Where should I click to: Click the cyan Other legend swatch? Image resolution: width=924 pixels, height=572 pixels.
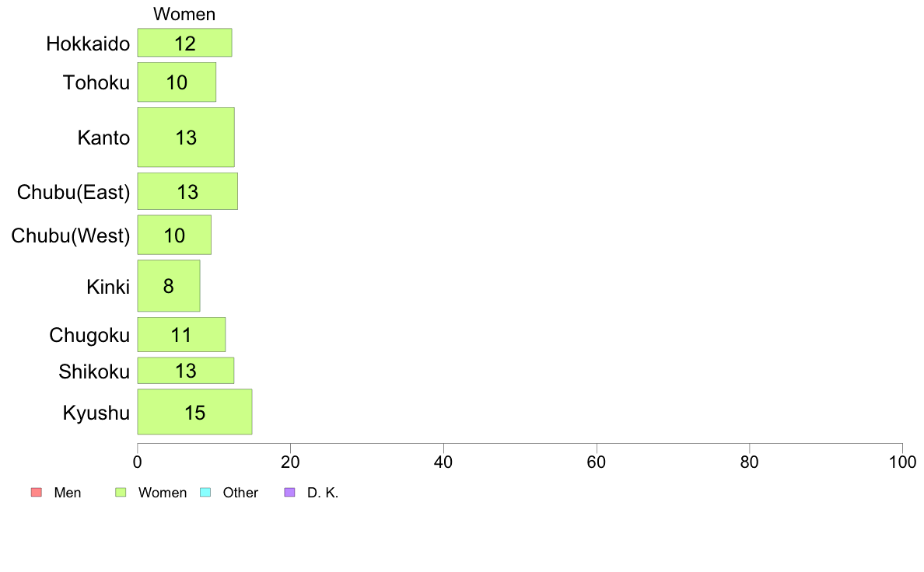(205, 493)
